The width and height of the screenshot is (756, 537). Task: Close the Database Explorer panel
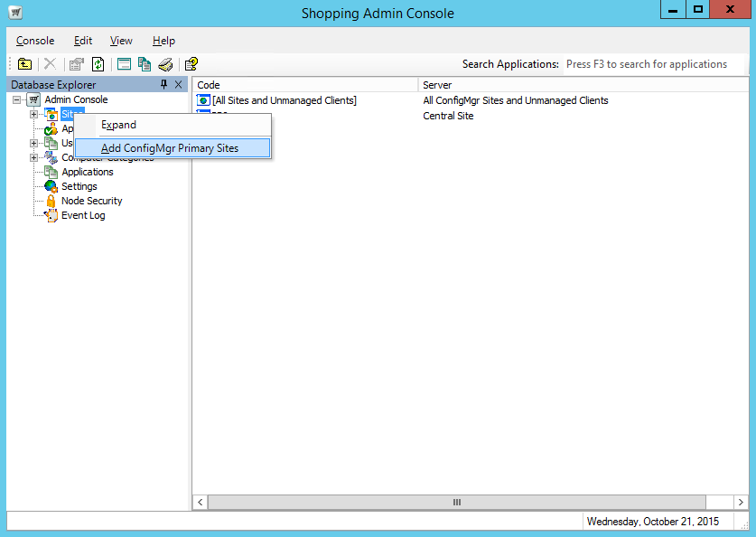(x=178, y=84)
